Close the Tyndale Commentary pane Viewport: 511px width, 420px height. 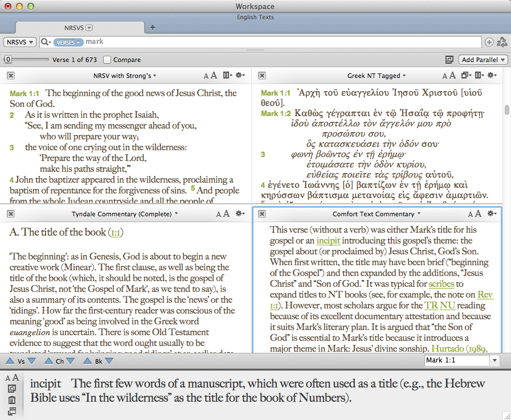[x=11, y=214]
